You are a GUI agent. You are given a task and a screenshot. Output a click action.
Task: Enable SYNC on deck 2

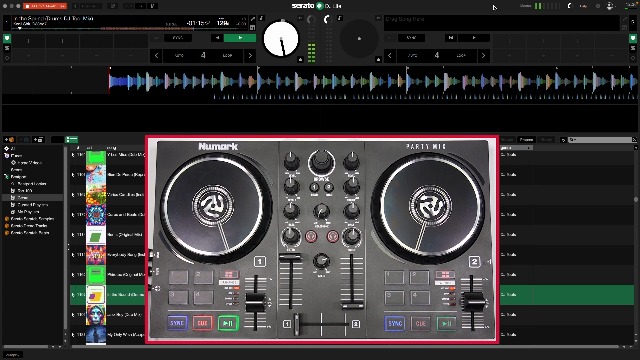click(x=411, y=38)
